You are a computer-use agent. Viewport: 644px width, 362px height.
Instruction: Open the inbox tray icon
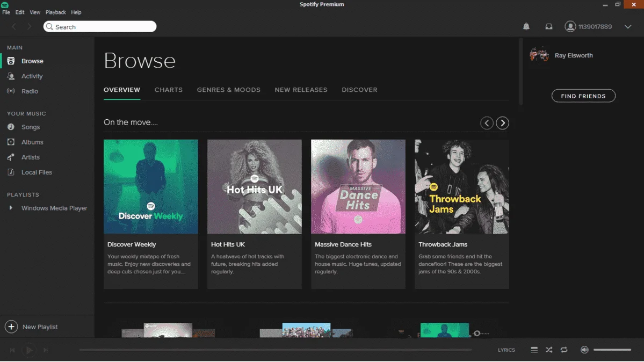pyautogui.click(x=549, y=26)
